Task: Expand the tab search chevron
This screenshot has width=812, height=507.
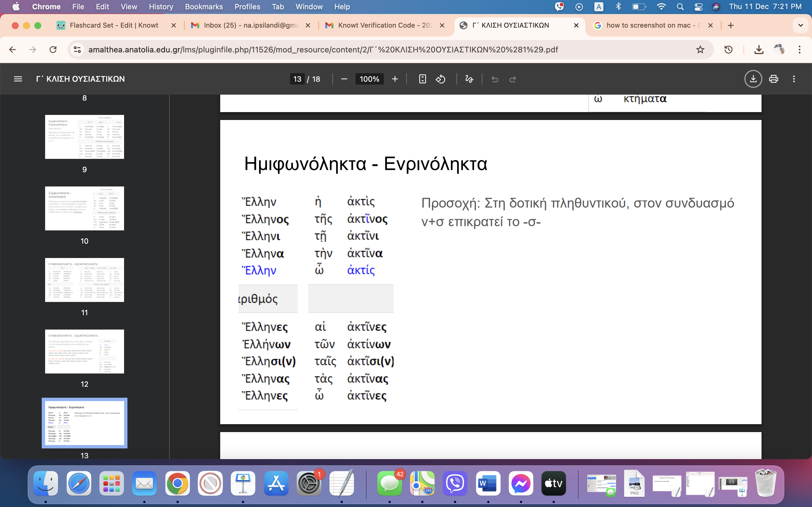Action: 801,25
